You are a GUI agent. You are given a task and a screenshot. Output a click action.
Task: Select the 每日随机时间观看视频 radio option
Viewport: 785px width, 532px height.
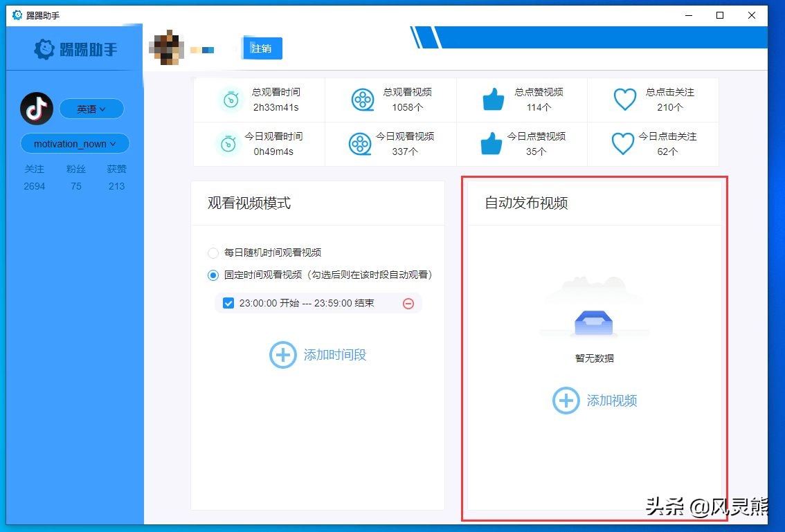[213, 253]
